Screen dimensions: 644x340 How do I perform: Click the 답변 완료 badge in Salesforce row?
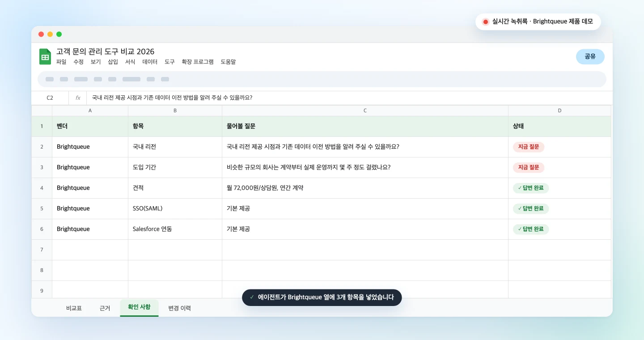[531, 229]
